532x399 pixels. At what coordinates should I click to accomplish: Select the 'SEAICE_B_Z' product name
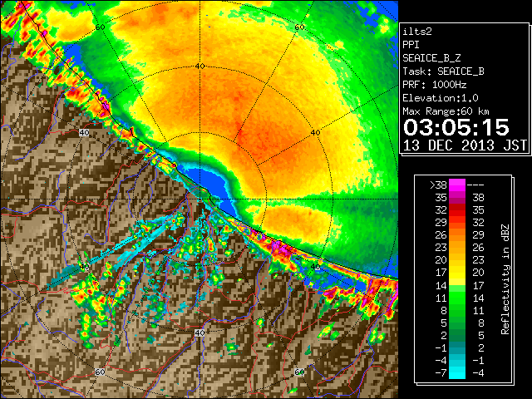431,58
